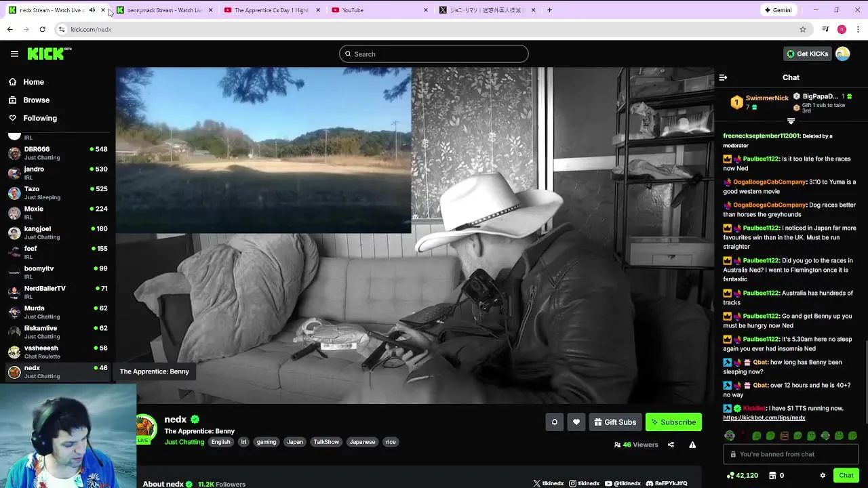
Task: Open Murda's Just Chatting channel
Action: [58, 312]
